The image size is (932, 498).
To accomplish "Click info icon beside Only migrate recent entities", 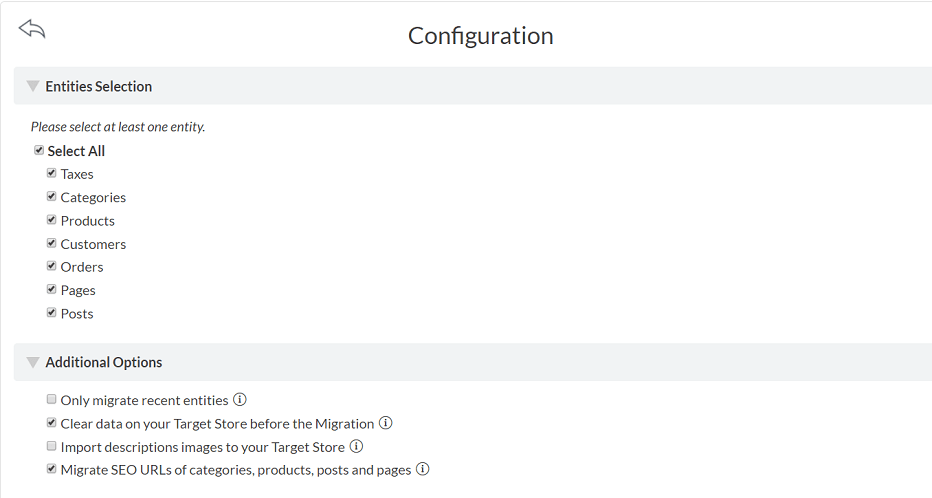I will (240, 400).
